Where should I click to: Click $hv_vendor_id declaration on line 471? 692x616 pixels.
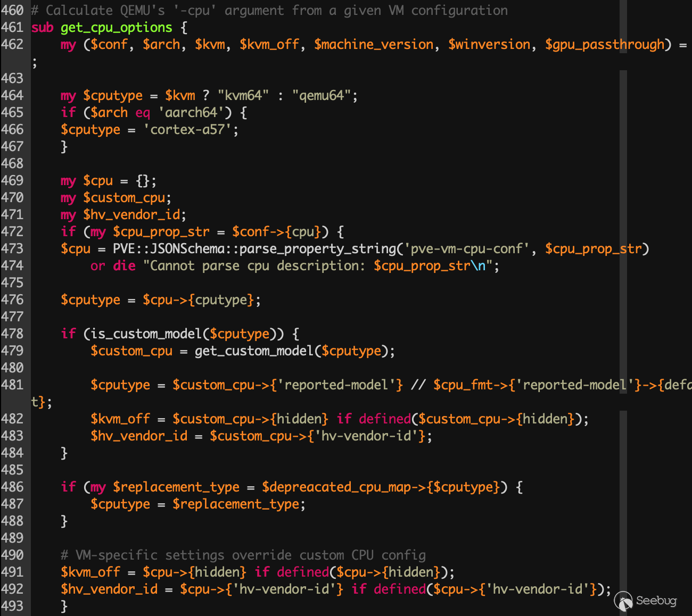[x=132, y=215]
